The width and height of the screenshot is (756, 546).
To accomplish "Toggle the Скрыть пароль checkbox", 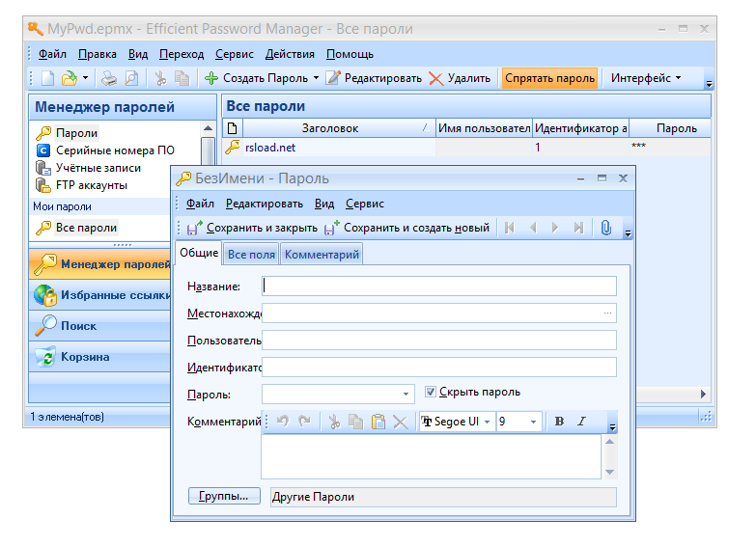I will pyautogui.click(x=431, y=392).
